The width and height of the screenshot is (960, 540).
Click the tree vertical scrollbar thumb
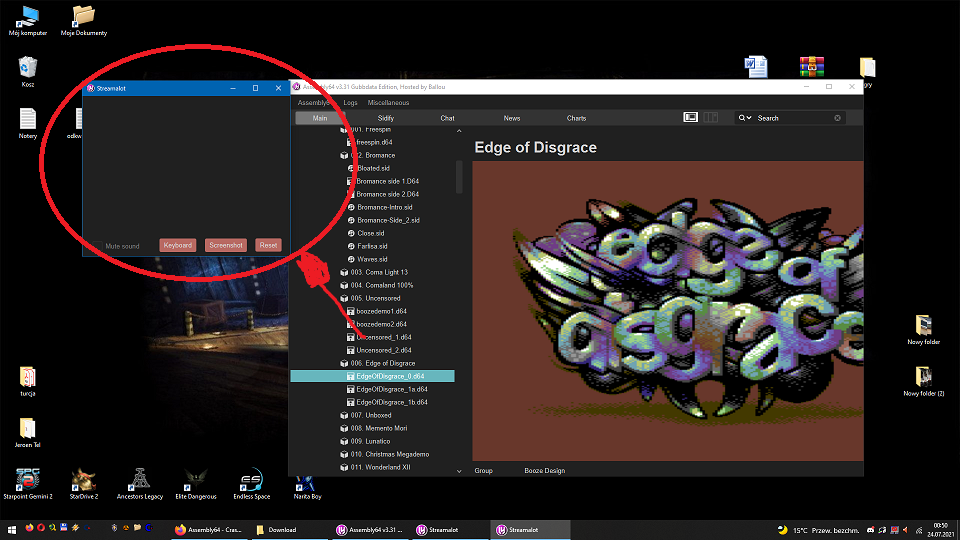tap(459, 176)
